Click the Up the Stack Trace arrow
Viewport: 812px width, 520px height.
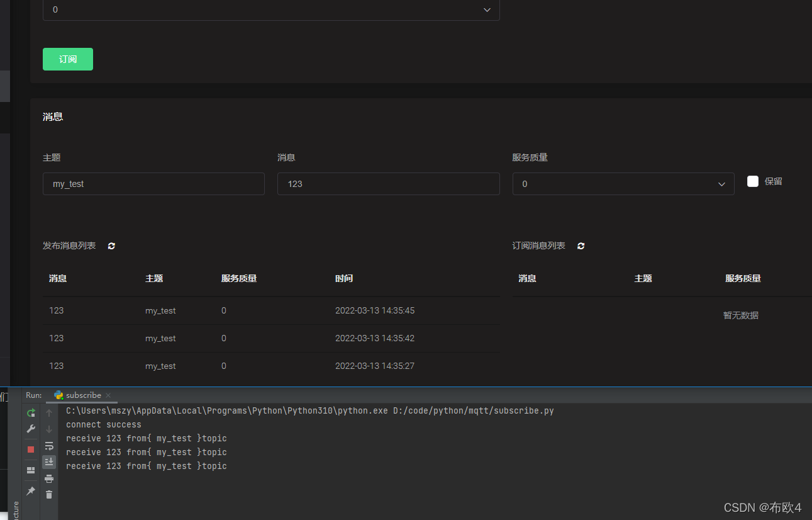click(x=49, y=413)
